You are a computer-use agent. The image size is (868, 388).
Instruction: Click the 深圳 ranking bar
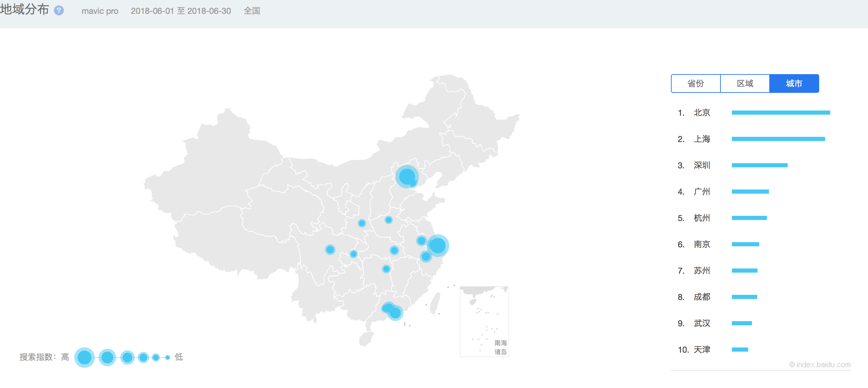(759, 165)
